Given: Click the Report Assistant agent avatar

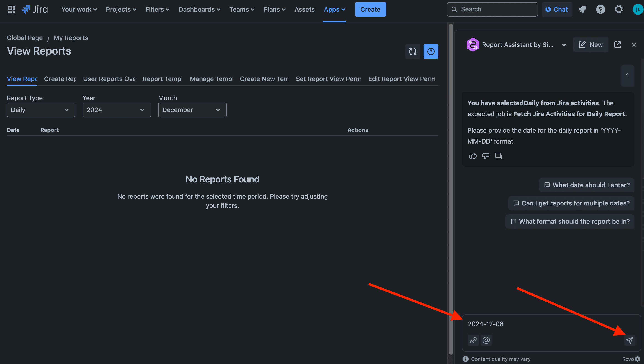Looking at the screenshot, I should [x=473, y=45].
